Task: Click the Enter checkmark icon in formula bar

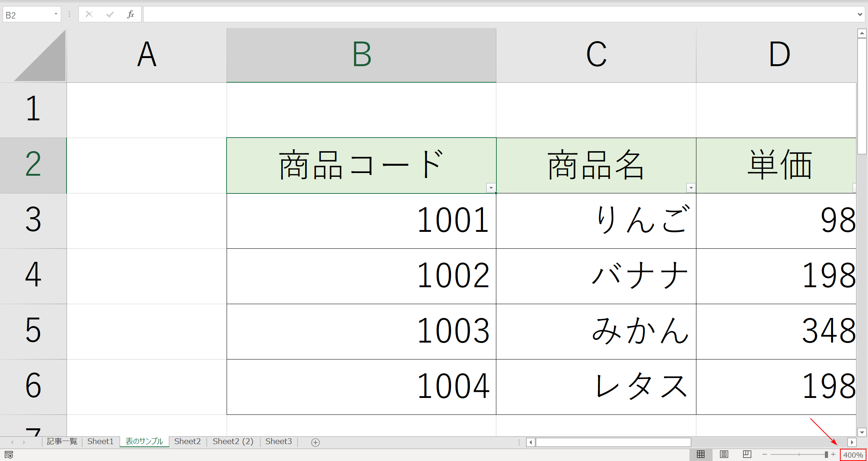Action: point(110,14)
